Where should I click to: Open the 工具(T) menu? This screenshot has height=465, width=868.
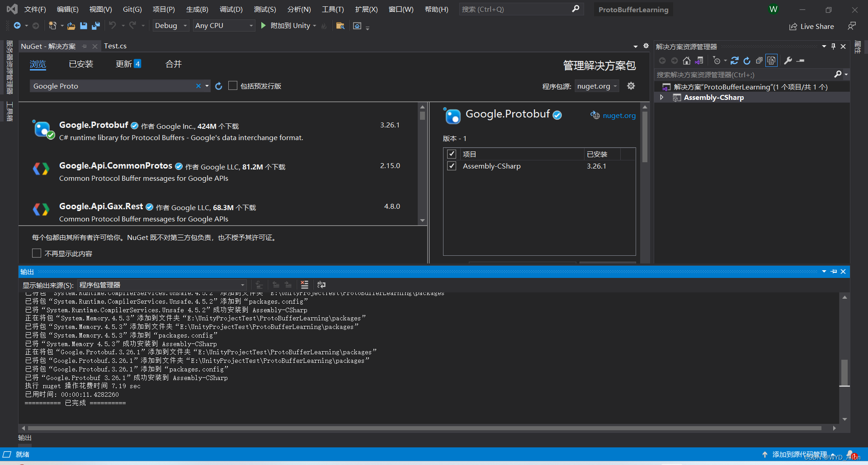(x=333, y=9)
